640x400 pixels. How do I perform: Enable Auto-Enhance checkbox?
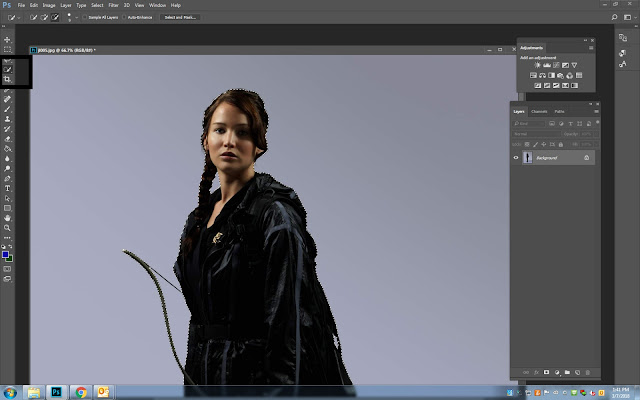[x=124, y=18]
